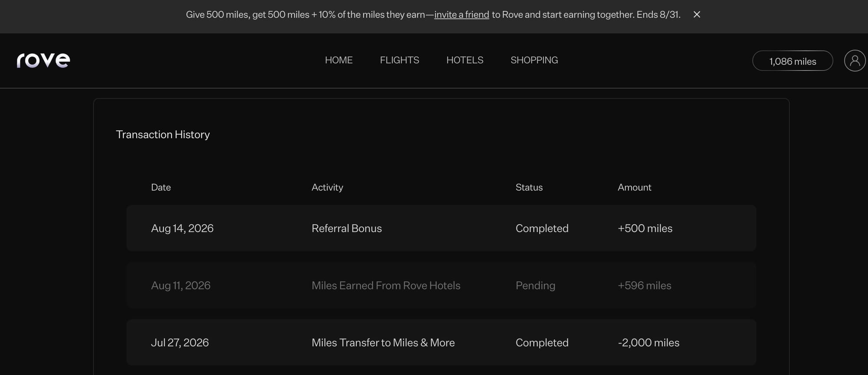Image resolution: width=868 pixels, height=375 pixels.
Task: Navigate to HOTELS
Action: 465,60
